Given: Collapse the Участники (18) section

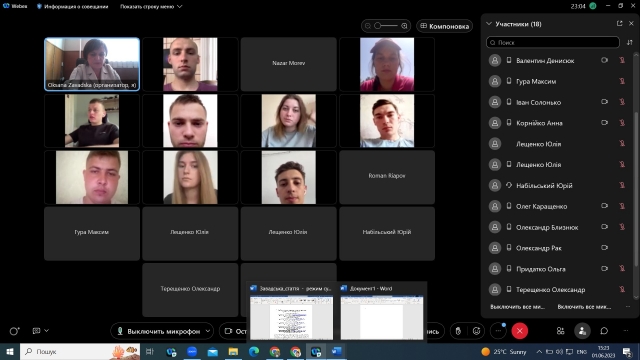Looking at the screenshot, I should [489, 24].
